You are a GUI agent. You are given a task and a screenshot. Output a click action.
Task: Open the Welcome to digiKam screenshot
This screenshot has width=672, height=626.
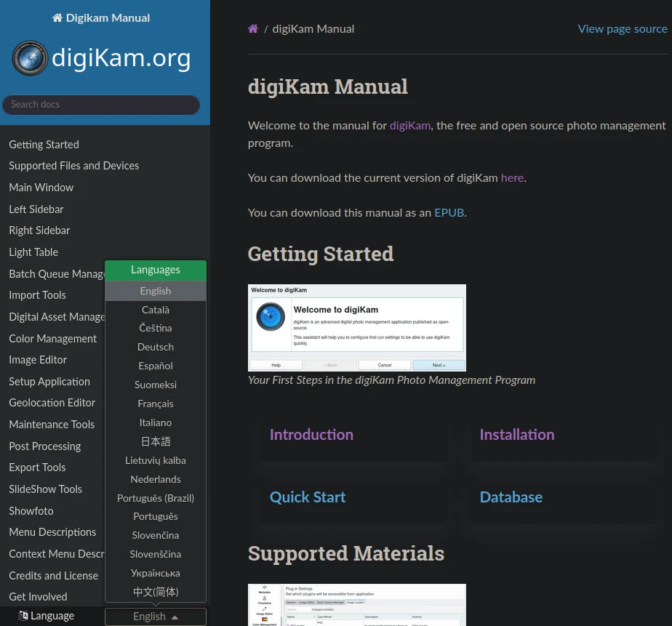(x=356, y=327)
